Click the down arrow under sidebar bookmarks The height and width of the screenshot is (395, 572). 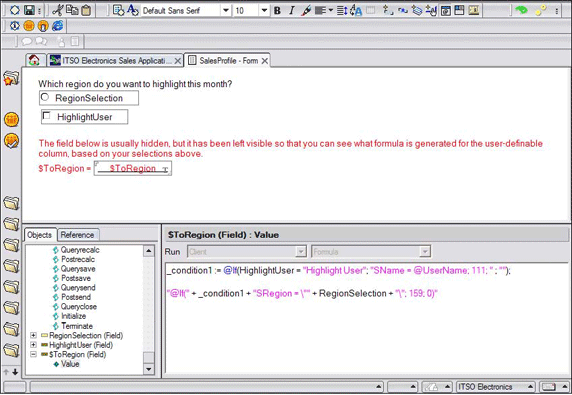tap(15, 372)
